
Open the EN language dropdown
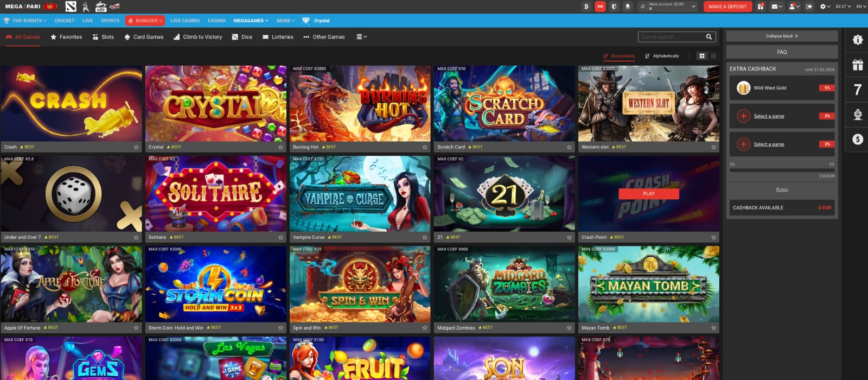tap(861, 7)
